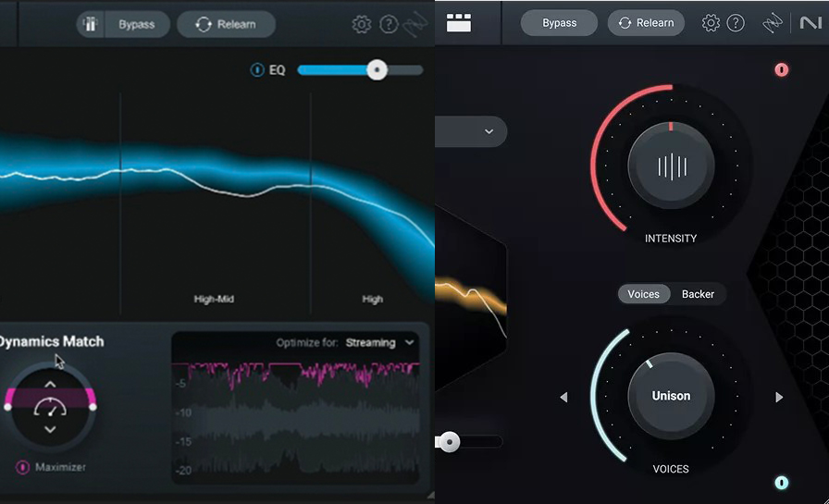Click the iZotope logo icon in left plugin

point(415,24)
